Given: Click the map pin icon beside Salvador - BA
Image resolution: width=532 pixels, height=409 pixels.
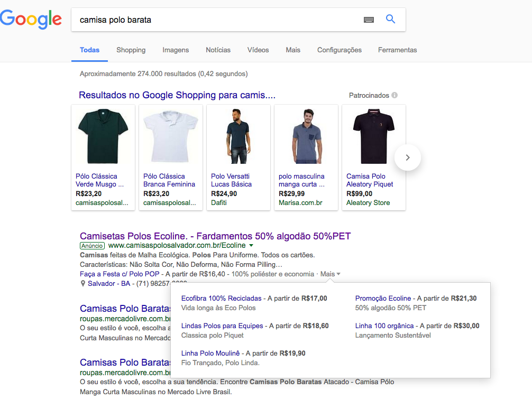Looking at the screenshot, I should point(83,284).
